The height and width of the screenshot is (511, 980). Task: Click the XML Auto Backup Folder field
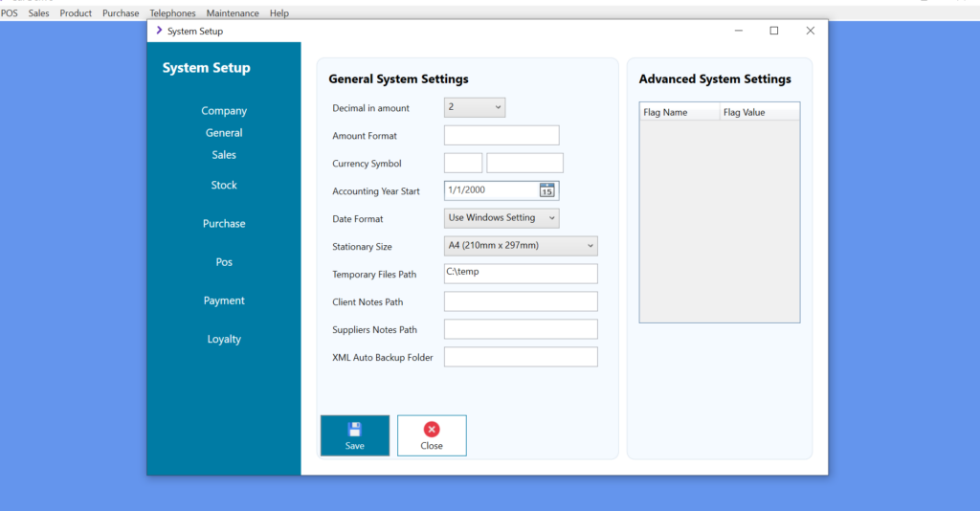pyautogui.click(x=521, y=357)
